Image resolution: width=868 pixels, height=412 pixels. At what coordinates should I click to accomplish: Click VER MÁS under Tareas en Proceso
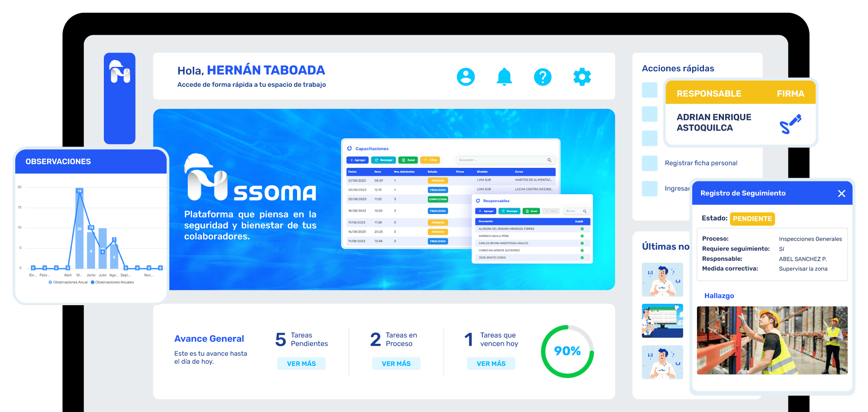pos(396,364)
